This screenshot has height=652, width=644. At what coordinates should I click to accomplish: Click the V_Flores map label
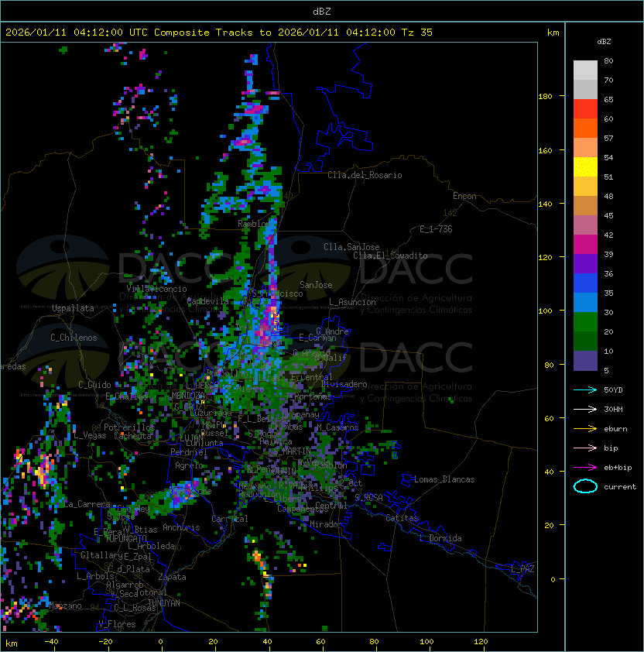[117, 625]
